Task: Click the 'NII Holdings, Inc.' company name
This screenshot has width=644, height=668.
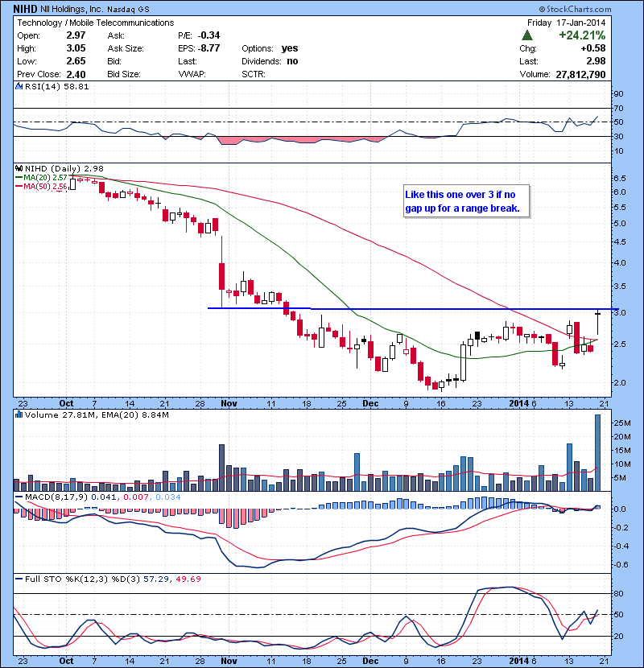Action: 72,9
